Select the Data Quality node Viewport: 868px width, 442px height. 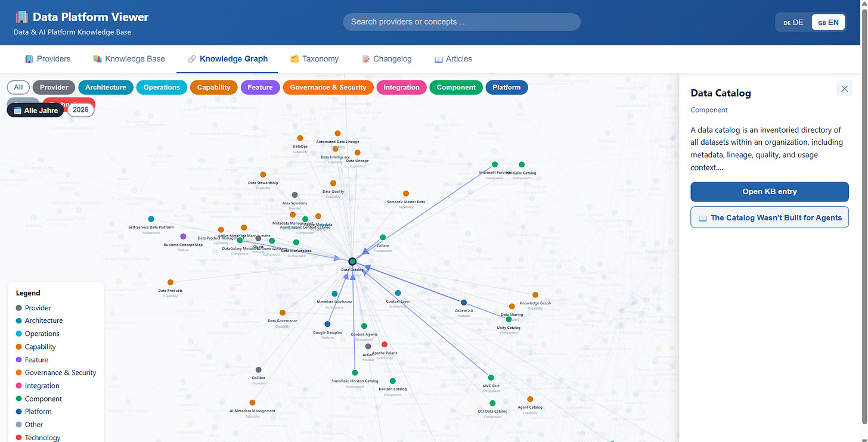pyautogui.click(x=333, y=183)
